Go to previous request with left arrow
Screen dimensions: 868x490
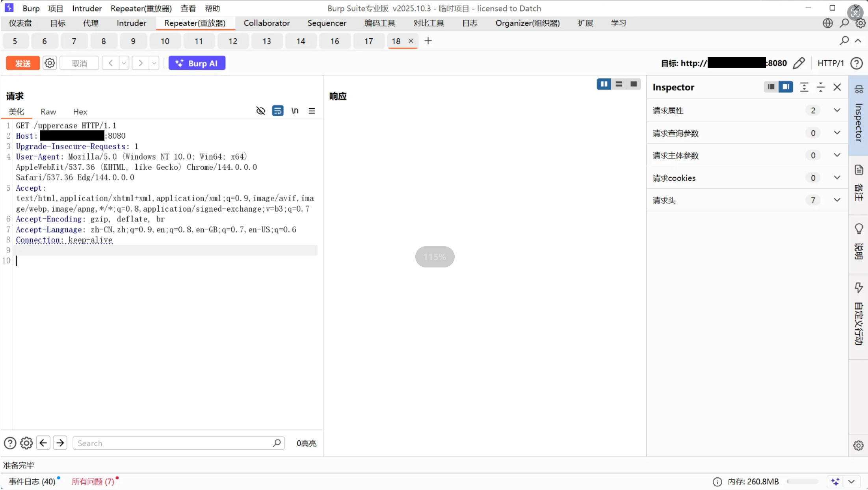click(x=111, y=63)
